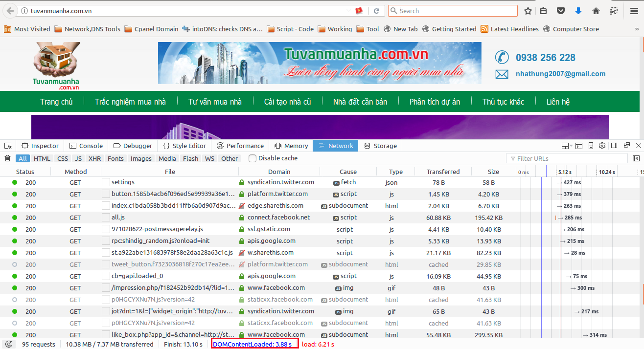Click the Liên hệ menu link

click(x=558, y=102)
